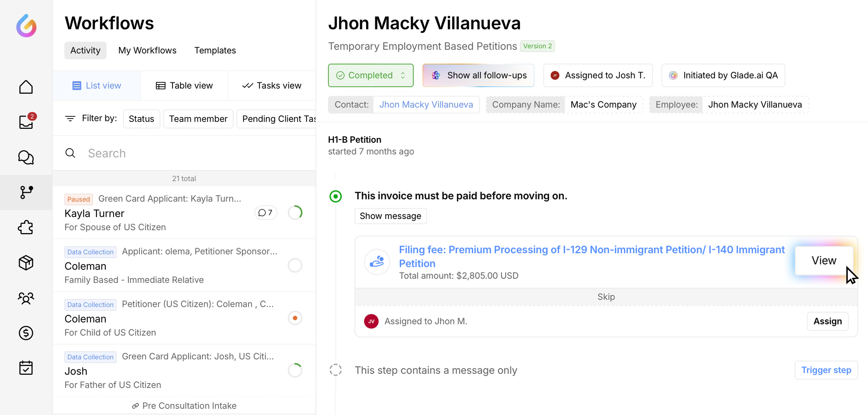Click the Trigger step button
Screen dimensions: 868x415
tap(826, 370)
